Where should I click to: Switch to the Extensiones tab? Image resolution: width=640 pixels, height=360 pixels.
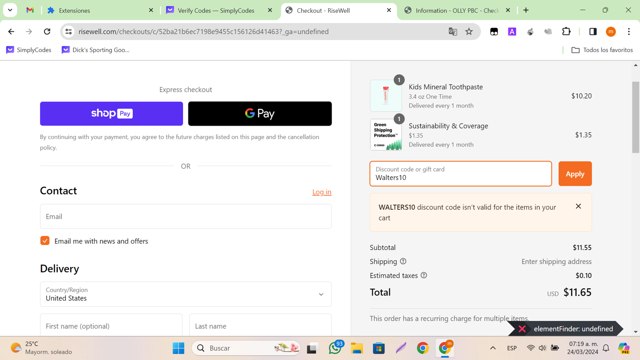[100, 10]
